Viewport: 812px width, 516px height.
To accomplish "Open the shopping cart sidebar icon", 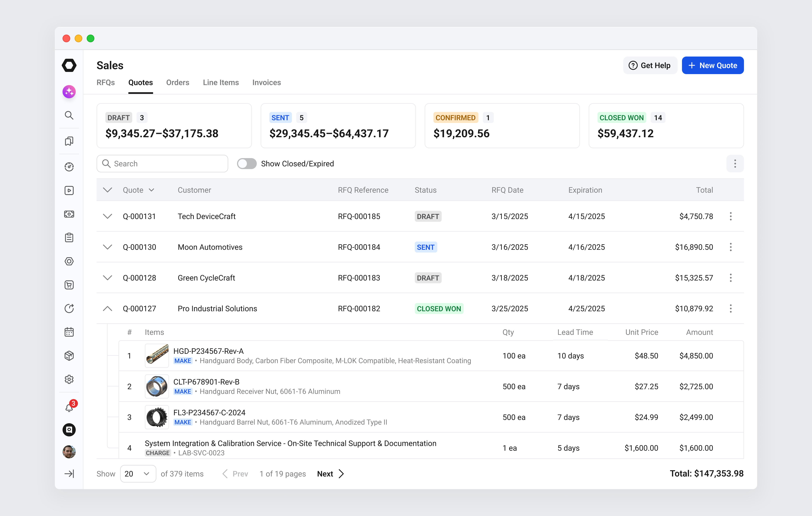I will 69,285.
